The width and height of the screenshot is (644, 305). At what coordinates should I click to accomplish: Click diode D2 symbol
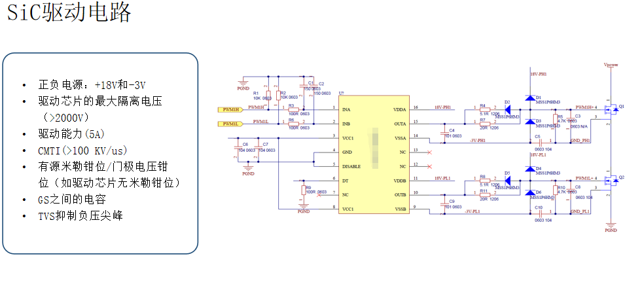coord(507,109)
